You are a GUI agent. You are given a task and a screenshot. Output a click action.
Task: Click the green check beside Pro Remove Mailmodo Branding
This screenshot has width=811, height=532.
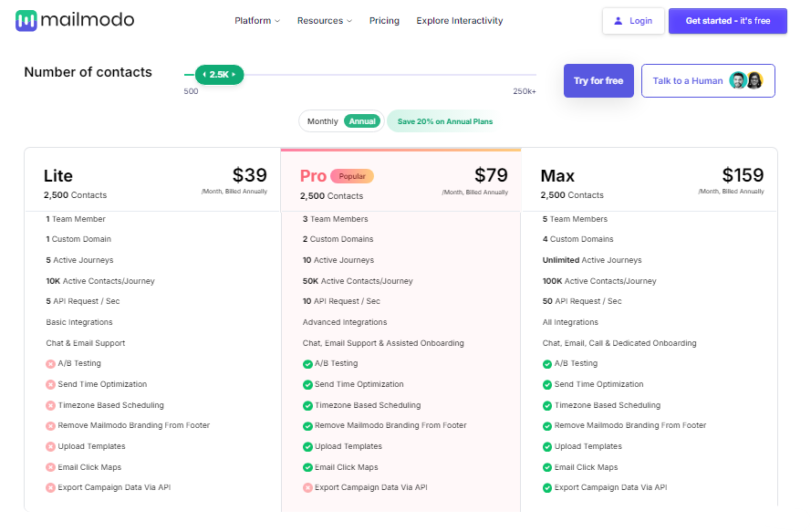pyautogui.click(x=307, y=426)
